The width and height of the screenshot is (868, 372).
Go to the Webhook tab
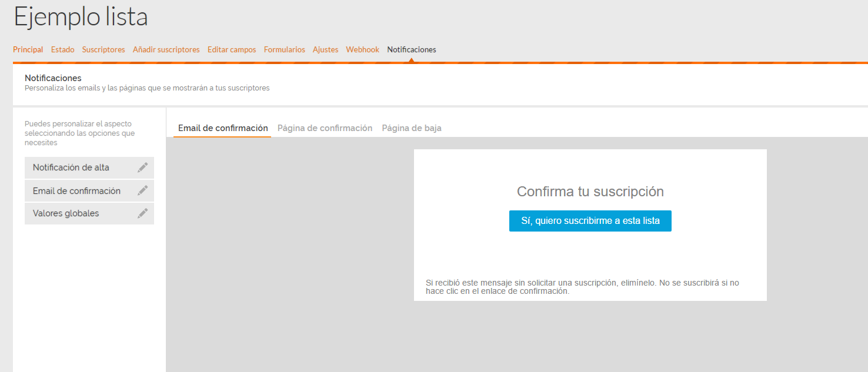(x=363, y=50)
